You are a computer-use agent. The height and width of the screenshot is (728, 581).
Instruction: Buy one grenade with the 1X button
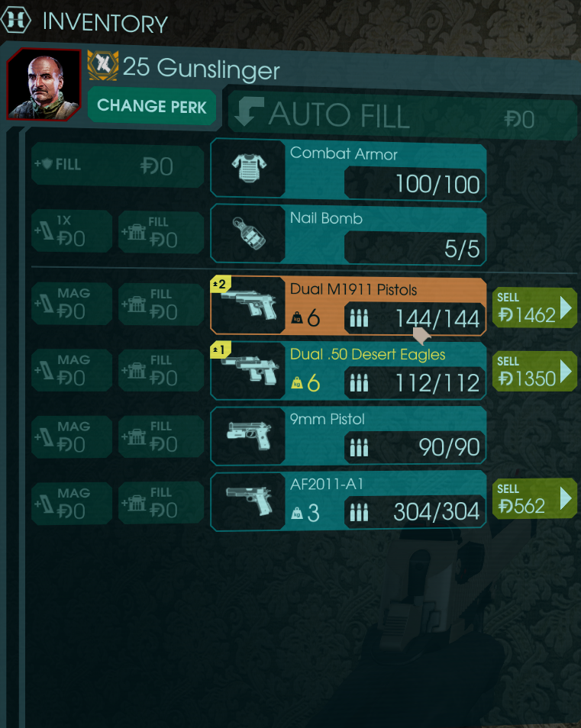point(72,230)
